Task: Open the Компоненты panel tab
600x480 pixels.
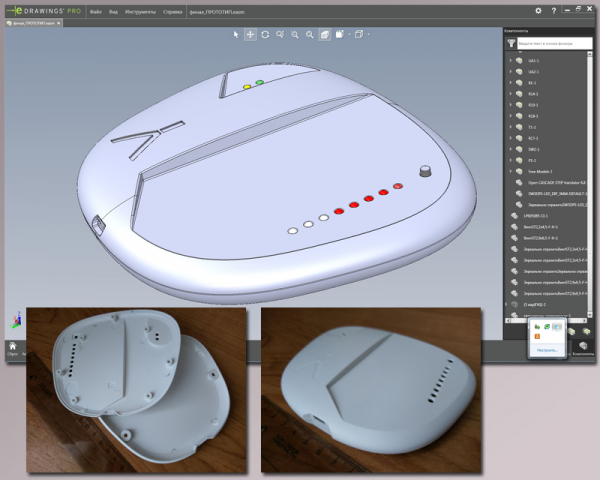Action: click(x=583, y=349)
